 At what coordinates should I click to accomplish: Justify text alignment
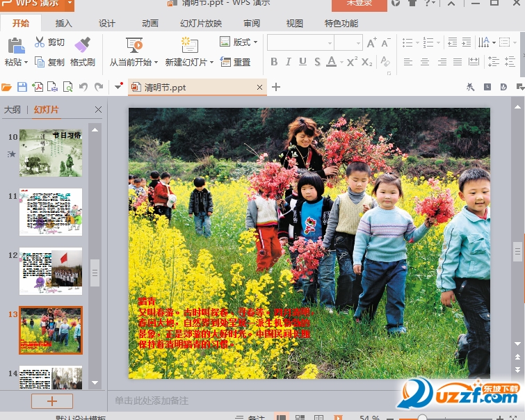click(x=458, y=62)
